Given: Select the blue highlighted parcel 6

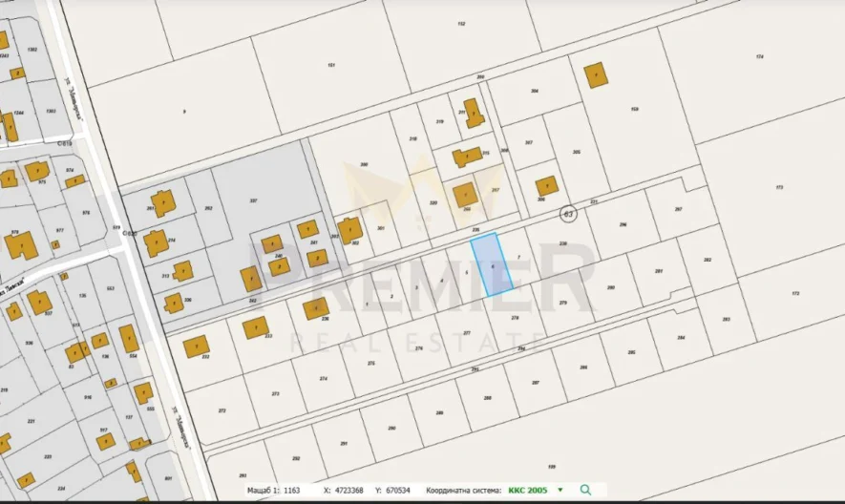Looking at the screenshot, I should (491, 264).
